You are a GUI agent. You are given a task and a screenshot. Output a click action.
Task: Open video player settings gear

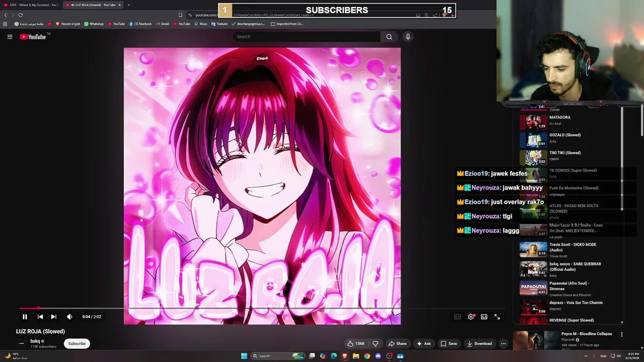(x=471, y=317)
